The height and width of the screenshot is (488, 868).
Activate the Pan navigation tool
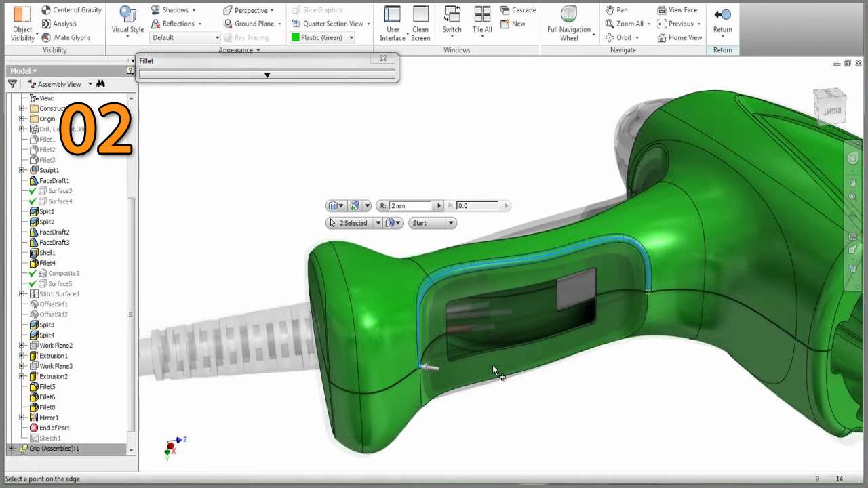610,10
